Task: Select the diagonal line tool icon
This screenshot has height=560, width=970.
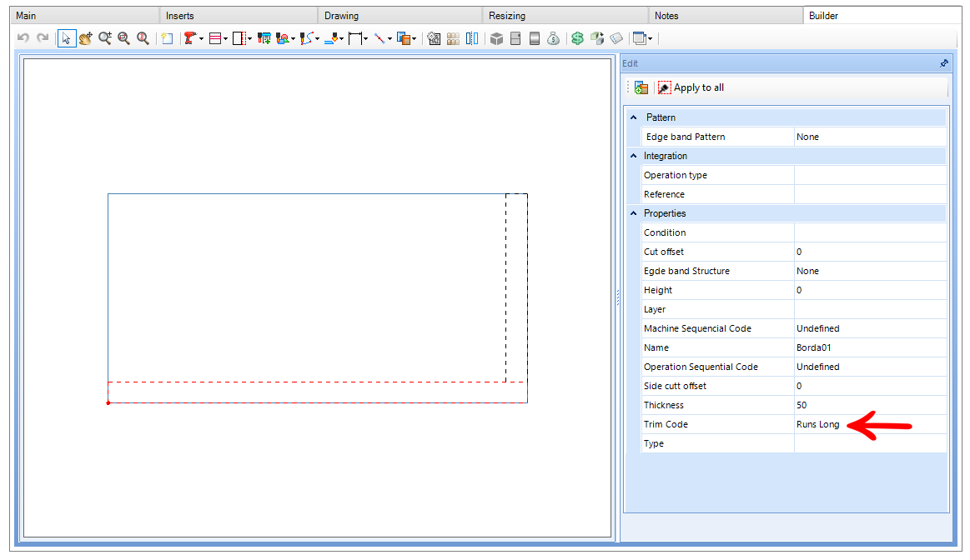Action: 379,38
